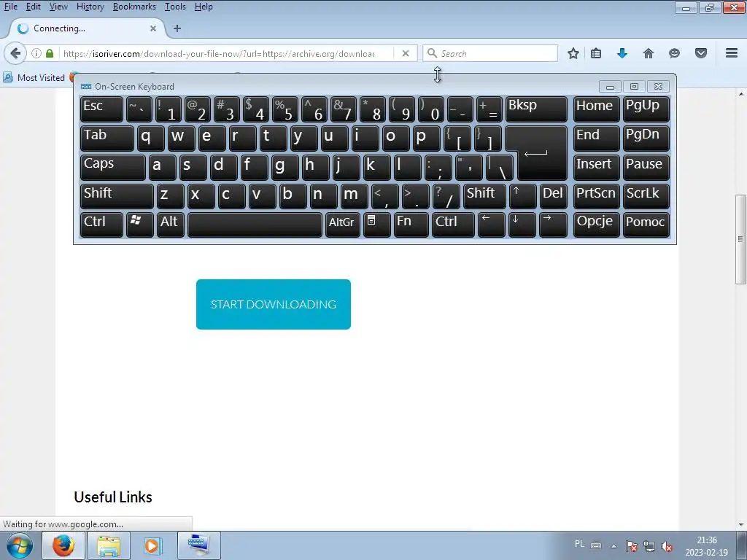
Task: Open the Firefox hamburger menu
Action: [x=732, y=52]
